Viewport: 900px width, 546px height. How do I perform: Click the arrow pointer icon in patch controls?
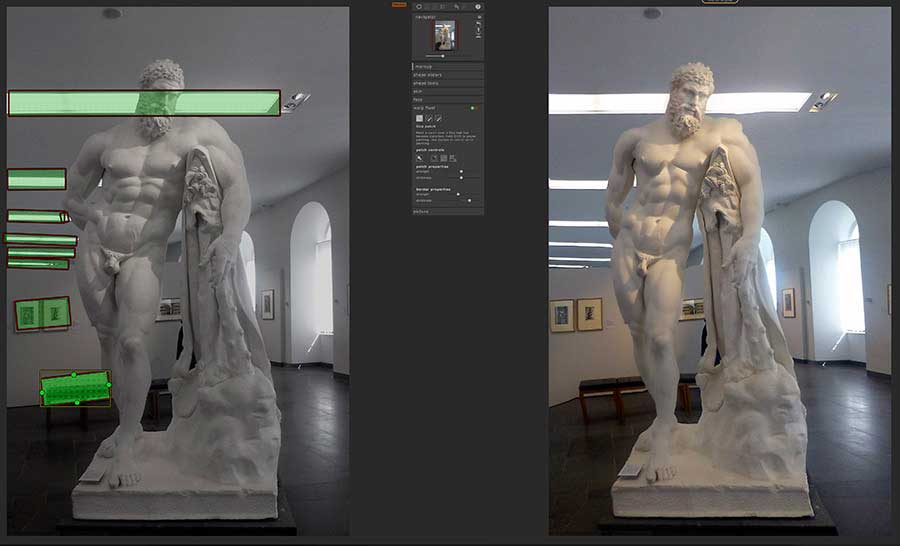(x=420, y=158)
